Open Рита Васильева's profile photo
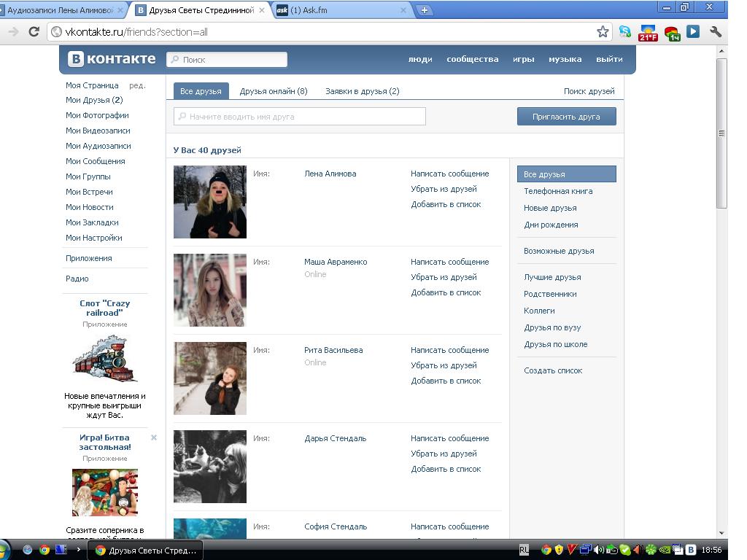Viewport: 747px width, 560px height. pyautogui.click(x=210, y=378)
